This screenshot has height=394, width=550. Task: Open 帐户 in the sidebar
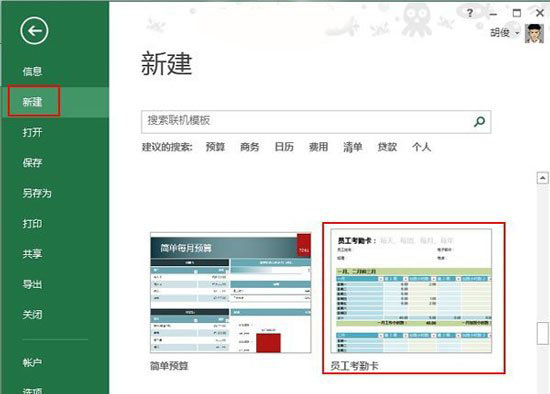point(32,362)
